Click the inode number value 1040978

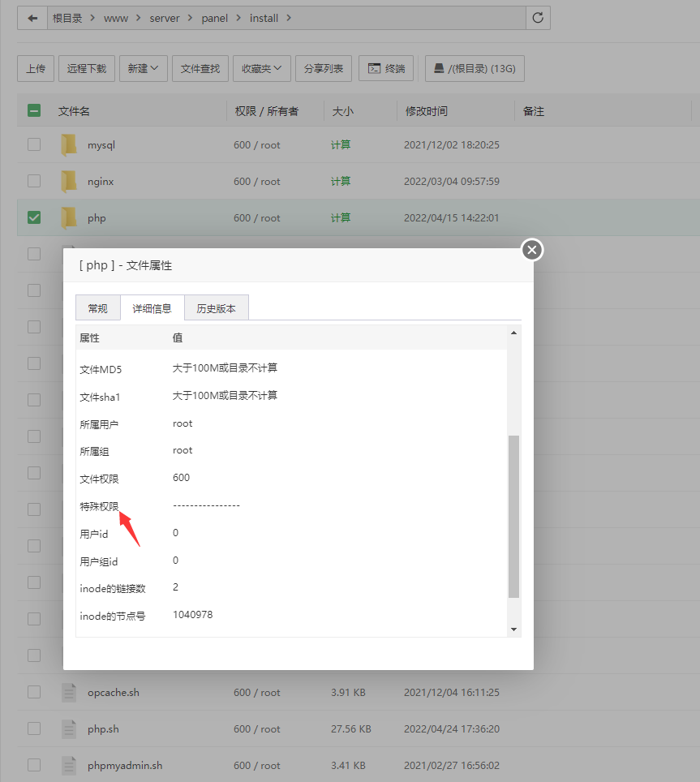point(193,614)
